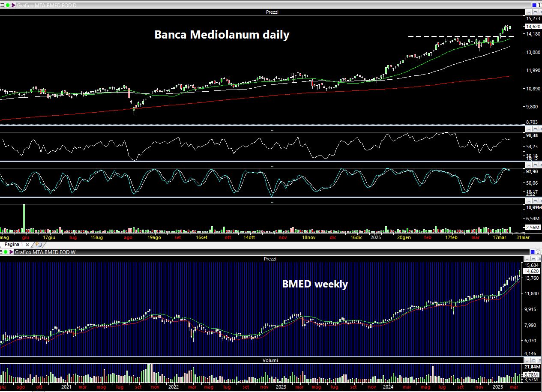Screen dimensions: 542x392
Task: Select the Grafico MTA.BMED EOD D title bar
Action: [x=271, y=5]
